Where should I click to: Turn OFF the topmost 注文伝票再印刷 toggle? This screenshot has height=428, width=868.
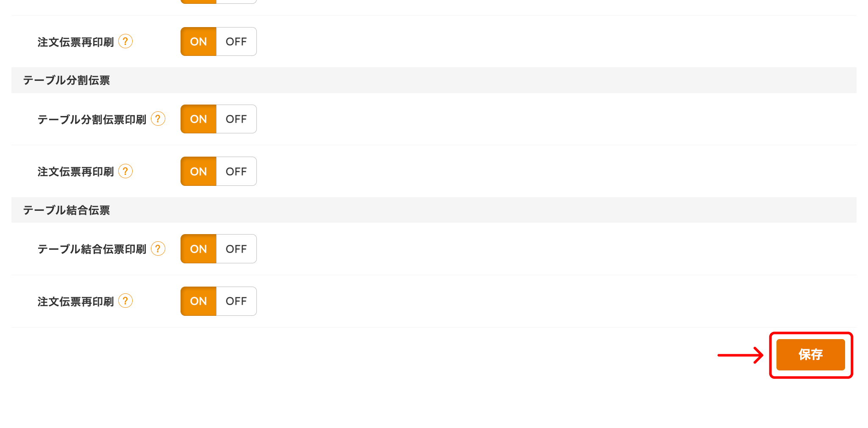236,41
